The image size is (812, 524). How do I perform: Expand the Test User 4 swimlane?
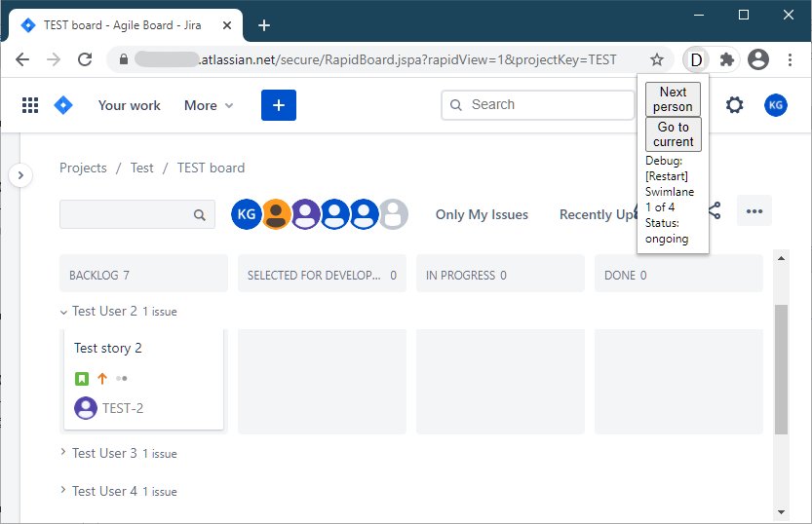(63, 489)
